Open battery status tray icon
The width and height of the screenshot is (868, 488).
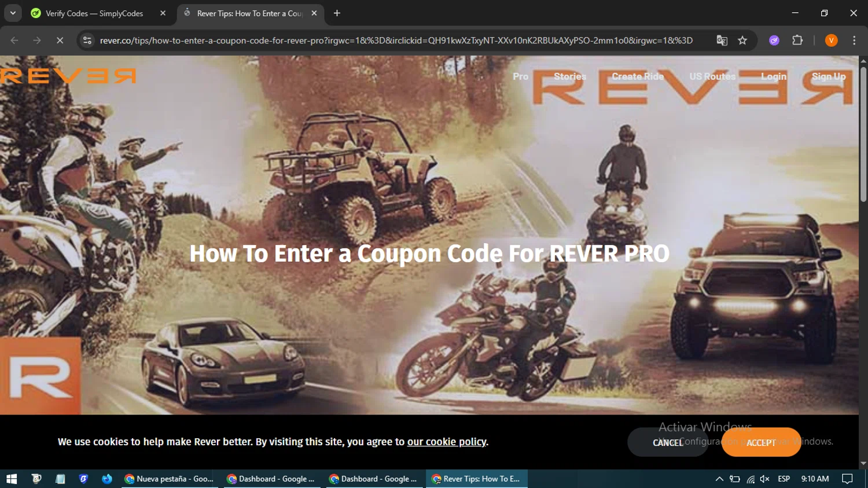pos(735,479)
